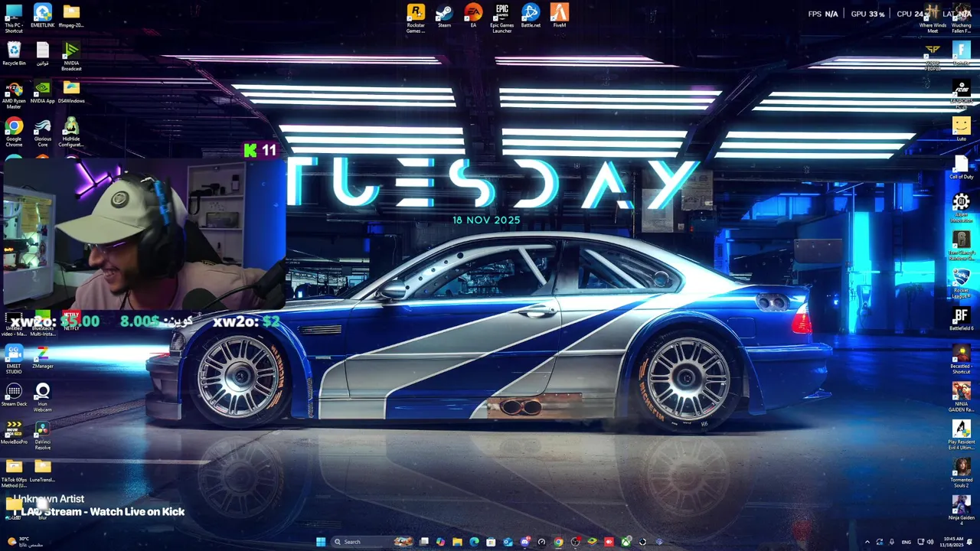
Task: Launch Battle.net desktop icon
Action: 531,16
